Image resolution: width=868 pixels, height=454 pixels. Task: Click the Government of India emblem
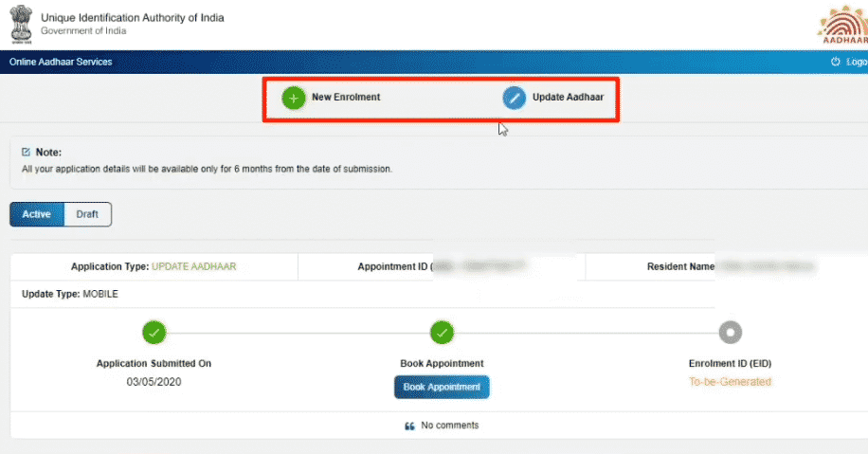tap(19, 25)
